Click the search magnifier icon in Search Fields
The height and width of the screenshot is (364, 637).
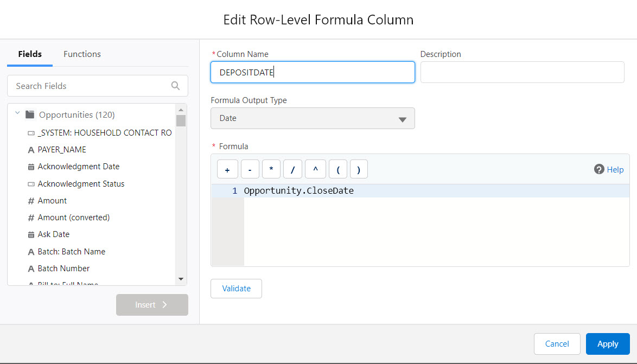click(x=175, y=86)
